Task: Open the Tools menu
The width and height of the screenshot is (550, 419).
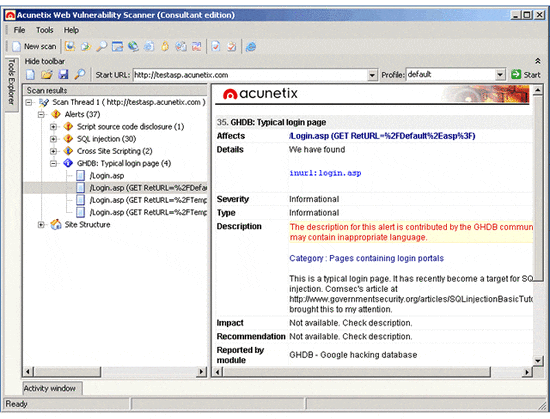Action: [45, 30]
